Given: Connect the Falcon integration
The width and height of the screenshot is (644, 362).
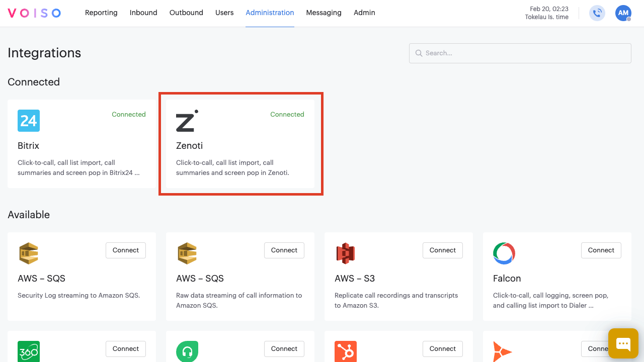Looking at the screenshot, I should click(601, 250).
